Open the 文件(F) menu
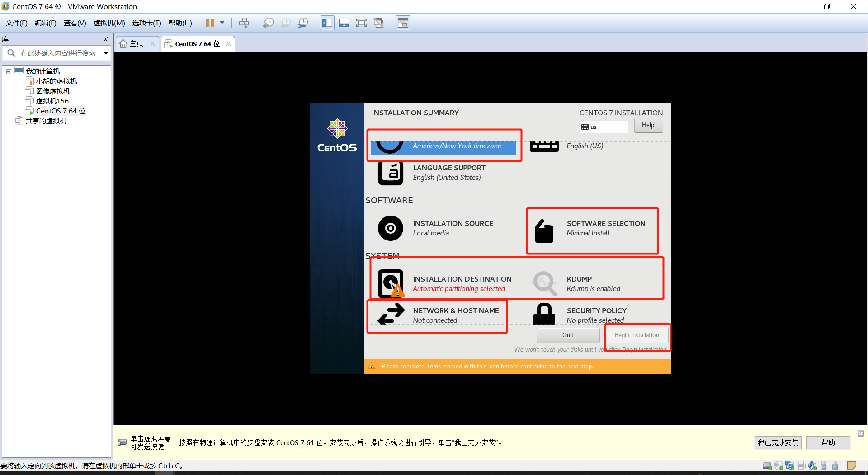 click(17, 23)
